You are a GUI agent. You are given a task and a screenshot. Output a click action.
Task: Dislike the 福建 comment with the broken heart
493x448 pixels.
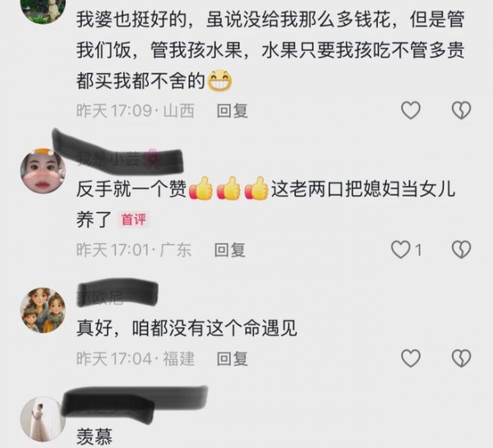pos(461,358)
